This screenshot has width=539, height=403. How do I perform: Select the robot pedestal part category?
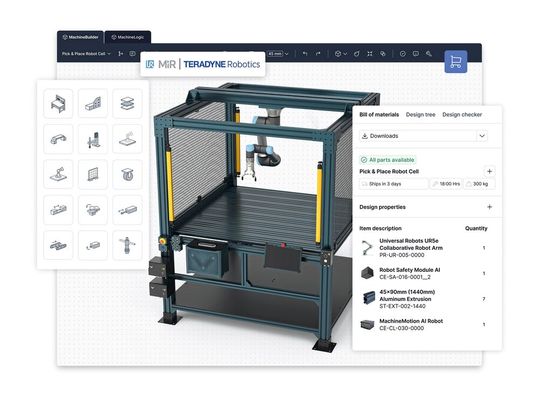tap(93, 139)
